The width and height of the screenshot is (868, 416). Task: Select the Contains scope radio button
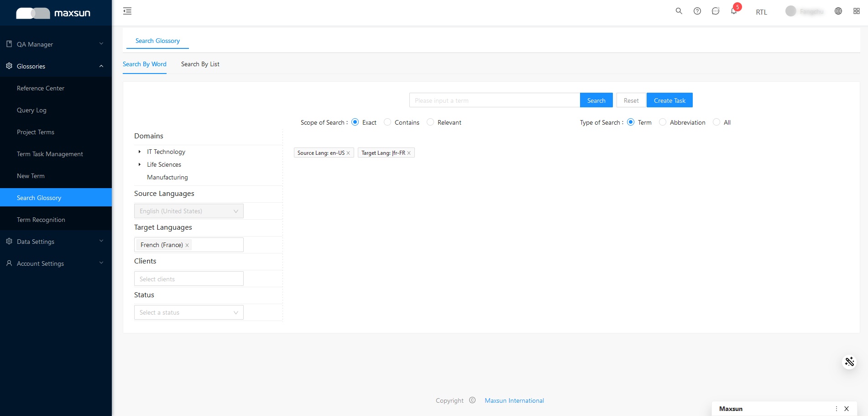pyautogui.click(x=387, y=122)
